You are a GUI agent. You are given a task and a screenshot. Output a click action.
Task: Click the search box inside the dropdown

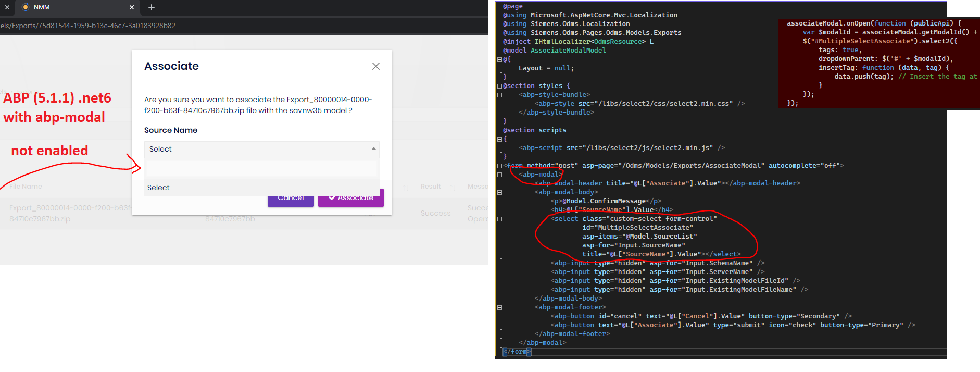pos(261,169)
